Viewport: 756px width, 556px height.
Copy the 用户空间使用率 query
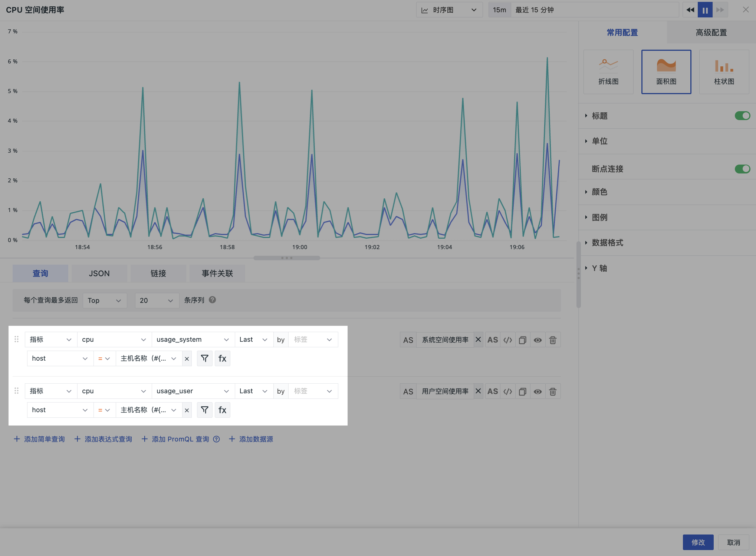[x=522, y=391]
